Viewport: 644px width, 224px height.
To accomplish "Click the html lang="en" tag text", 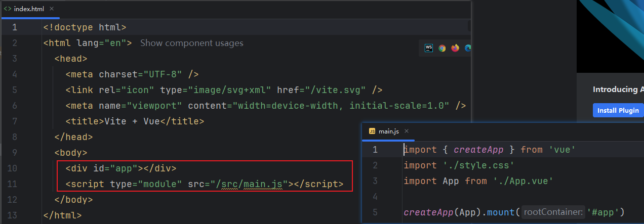I will [88, 43].
